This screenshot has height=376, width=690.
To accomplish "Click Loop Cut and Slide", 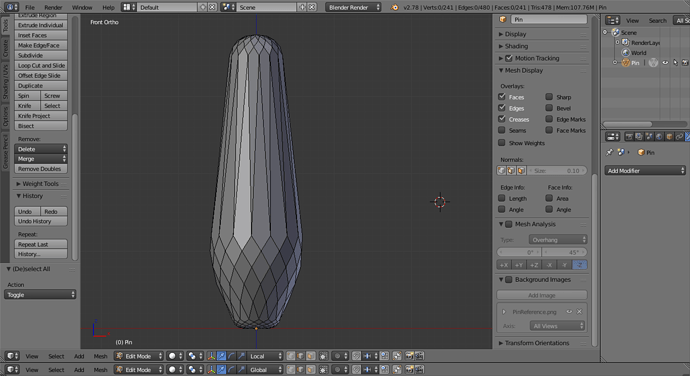I will point(41,66).
